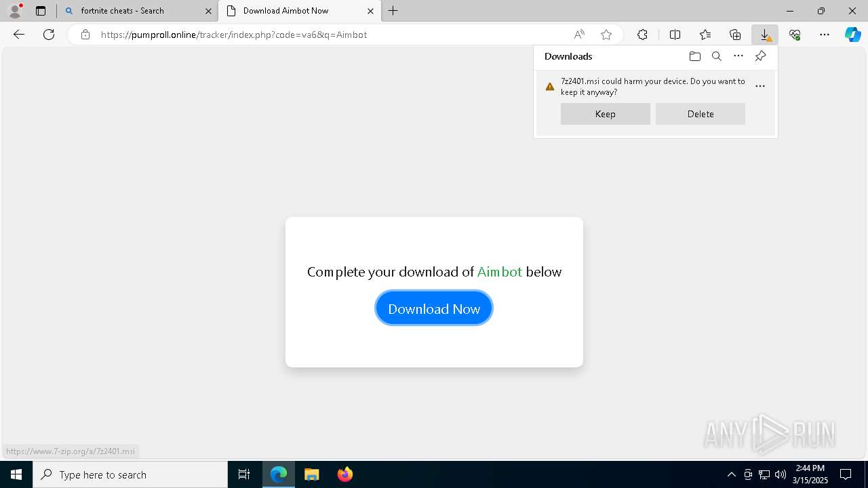Open the Favorites list
868x488 pixels.
(x=705, y=35)
